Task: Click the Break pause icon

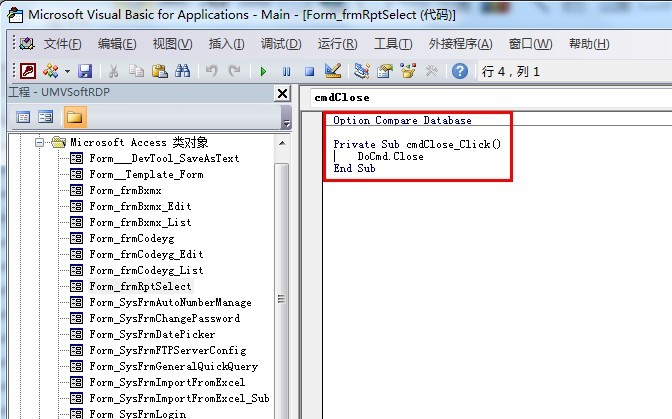Action: [x=286, y=71]
